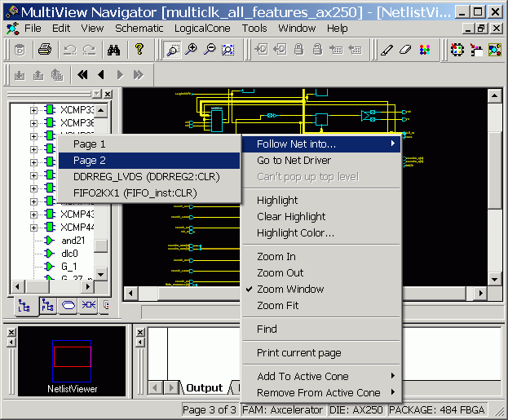Open the Schematic menu
508x420 pixels.
coord(139,29)
